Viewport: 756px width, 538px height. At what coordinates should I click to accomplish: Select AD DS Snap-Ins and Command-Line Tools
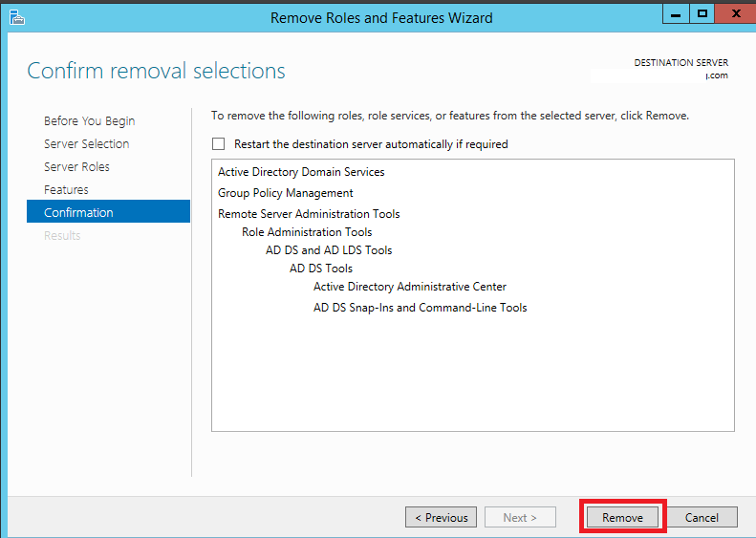420,308
